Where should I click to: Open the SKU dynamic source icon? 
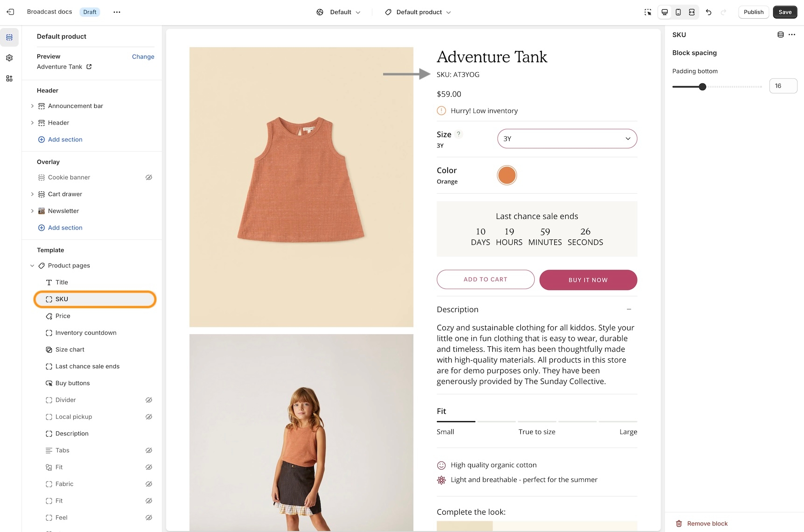pyautogui.click(x=780, y=35)
